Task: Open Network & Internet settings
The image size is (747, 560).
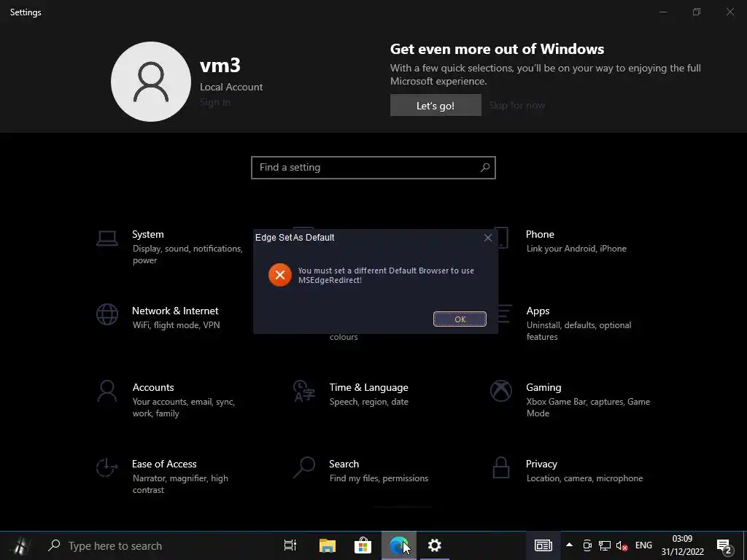Action: [158, 317]
